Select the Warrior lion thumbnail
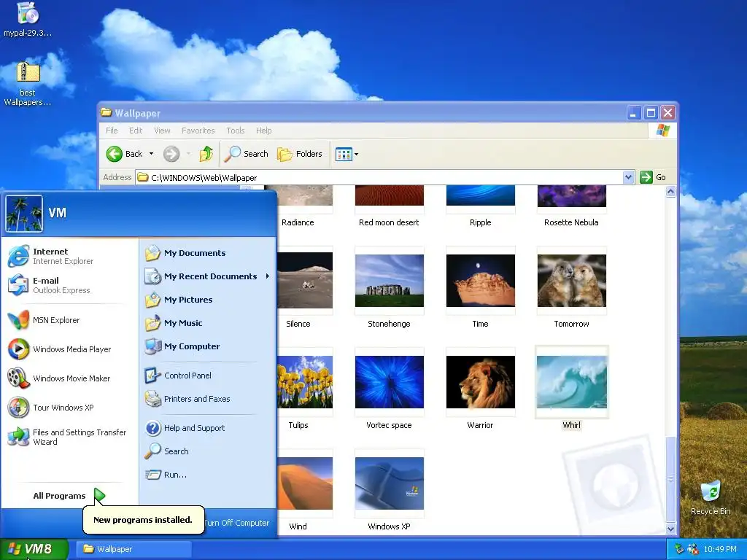The image size is (747, 560). pyautogui.click(x=480, y=382)
